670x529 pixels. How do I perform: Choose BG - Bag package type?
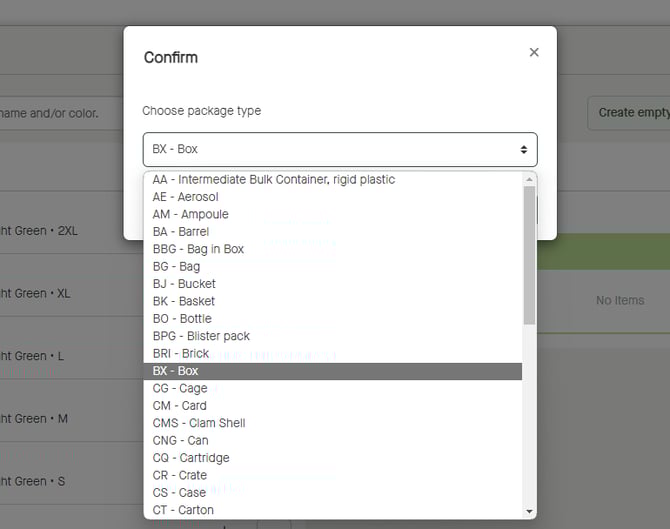176,266
